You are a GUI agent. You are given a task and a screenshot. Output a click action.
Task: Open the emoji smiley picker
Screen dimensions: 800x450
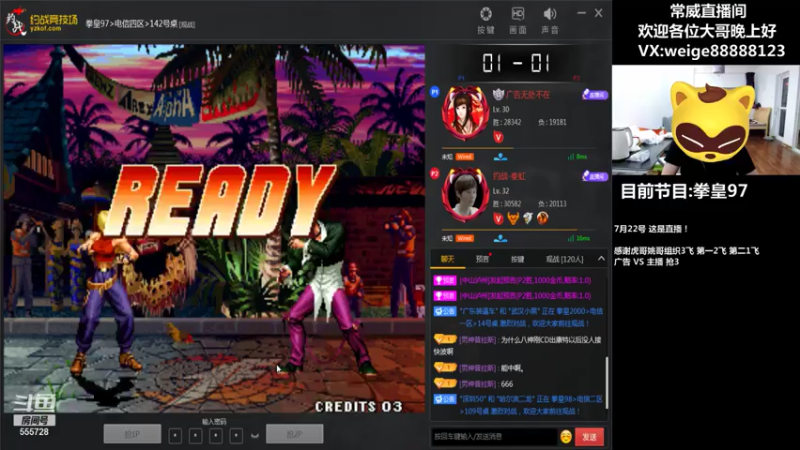(565, 437)
